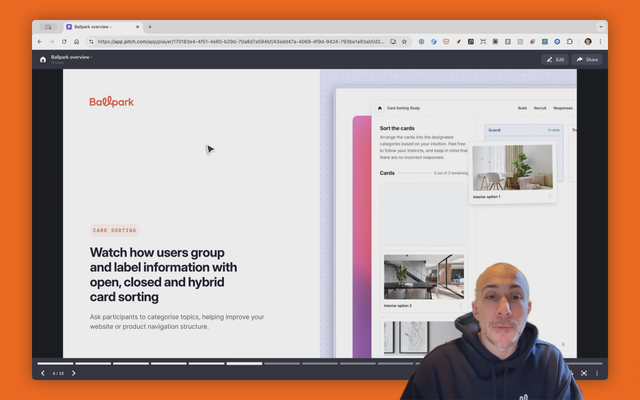Image resolution: width=640 pixels, height=400 pixels.
Task: Click the Ballpark overview presentation title
Action: coord(71,57)
